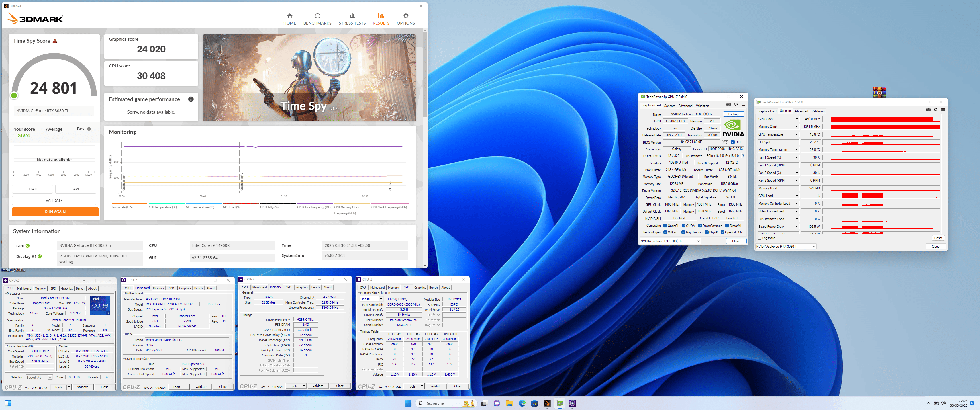The width and height of the screenshot is (980, 410).
Task: Toggle the Ray Tracing checkbox
Action: [683, 232]
